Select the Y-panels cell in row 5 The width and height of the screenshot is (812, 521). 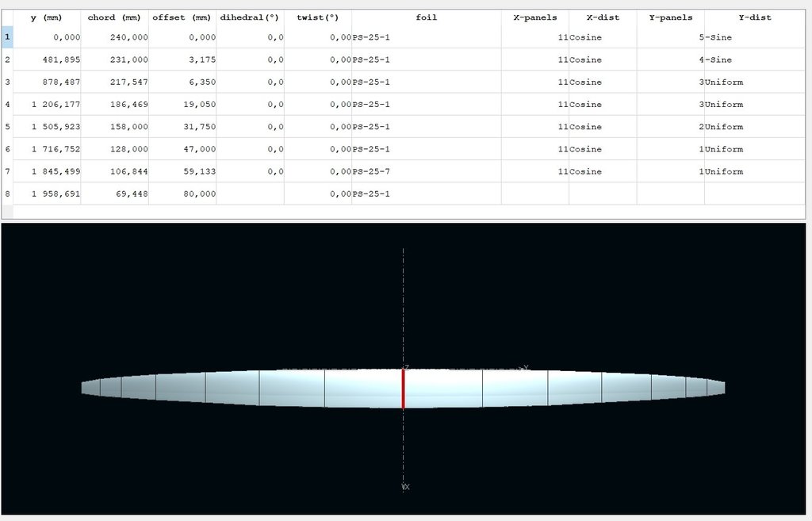point(670,127)
